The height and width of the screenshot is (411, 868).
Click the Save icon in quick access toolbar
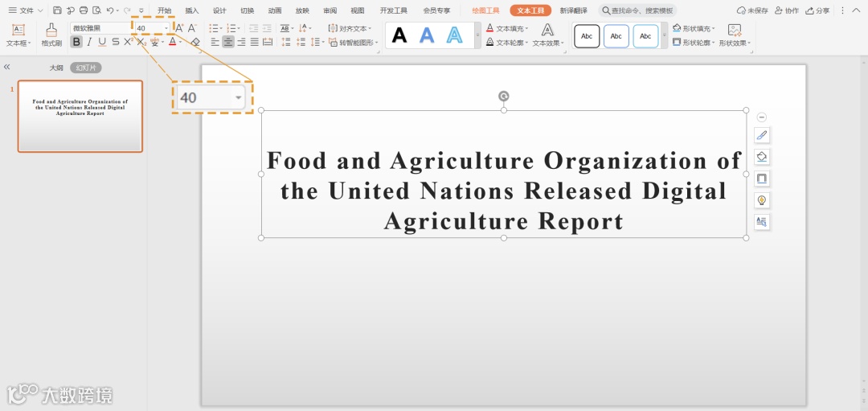pos(58,10)
